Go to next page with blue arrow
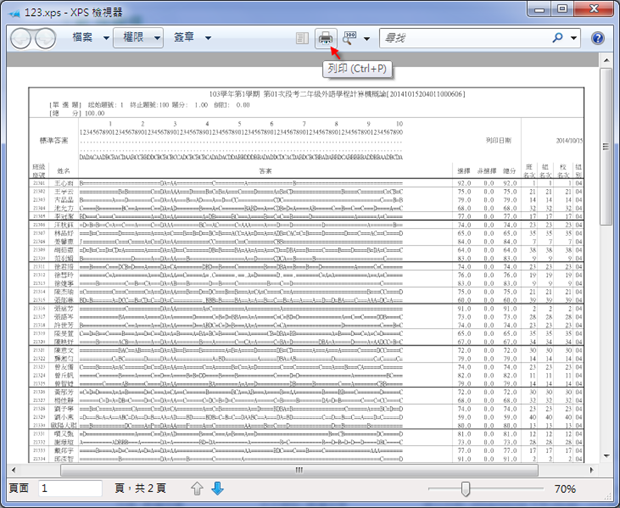The width and height of the screenshot is (620, 508). tap(217, 489)
